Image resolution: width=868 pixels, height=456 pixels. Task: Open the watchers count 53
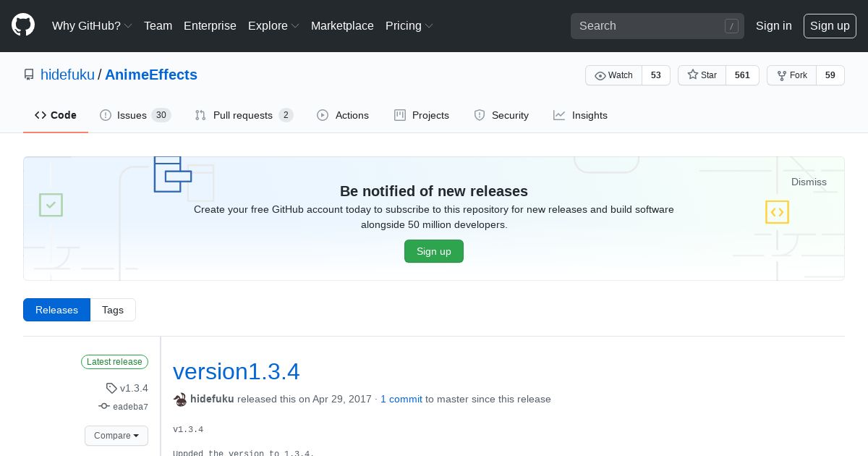click(656, 75)
